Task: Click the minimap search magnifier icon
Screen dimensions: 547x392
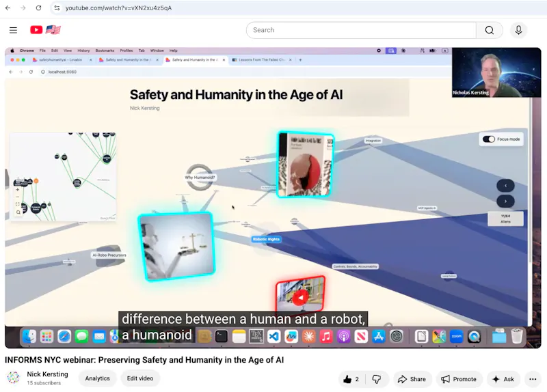Action: (x=18, y=212)
